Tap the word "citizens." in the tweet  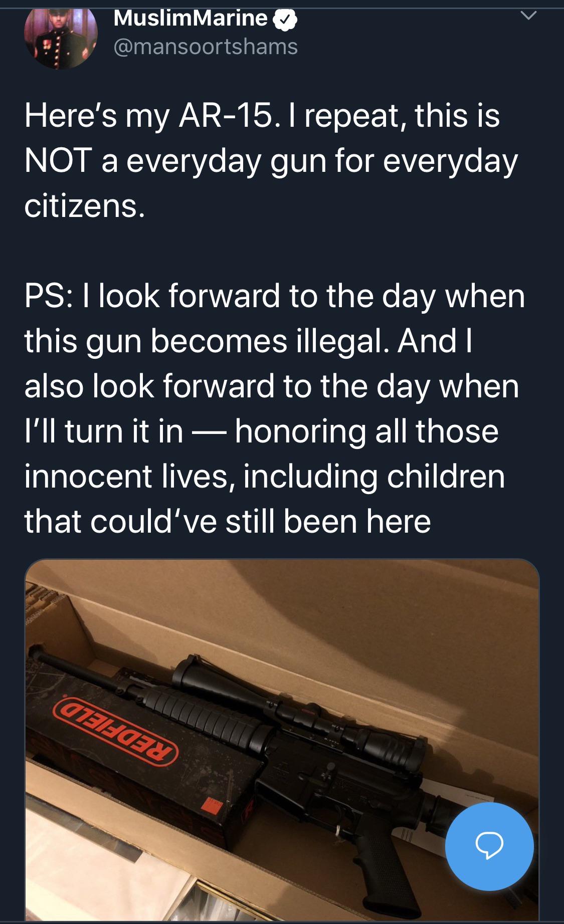(x=85, y=206)
